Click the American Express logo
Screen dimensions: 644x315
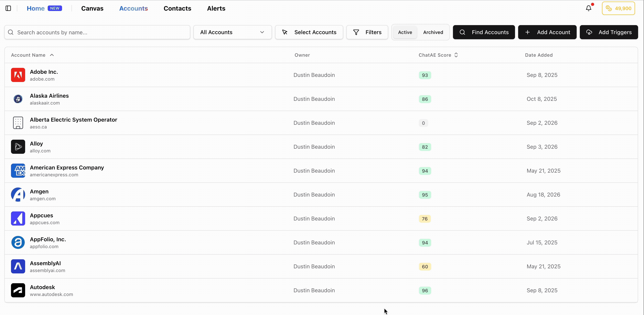click(x=18, y=171)
